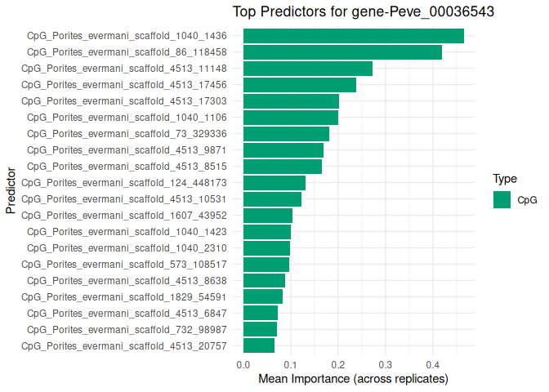Click the bottom bar for scaffold_4513_20757

[x=259, y=345]
